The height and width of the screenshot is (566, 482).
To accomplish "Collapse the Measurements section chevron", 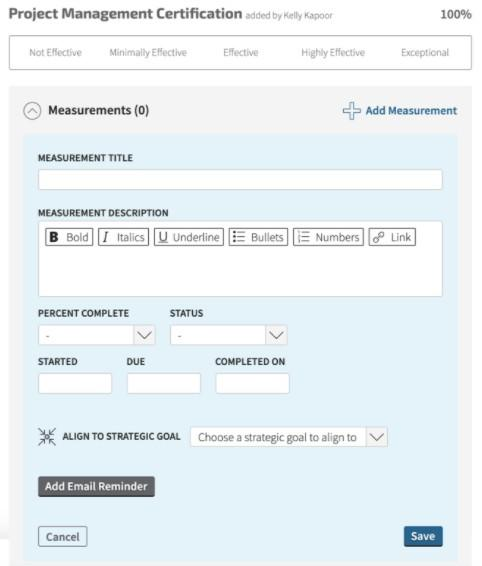I will [32, 111].
